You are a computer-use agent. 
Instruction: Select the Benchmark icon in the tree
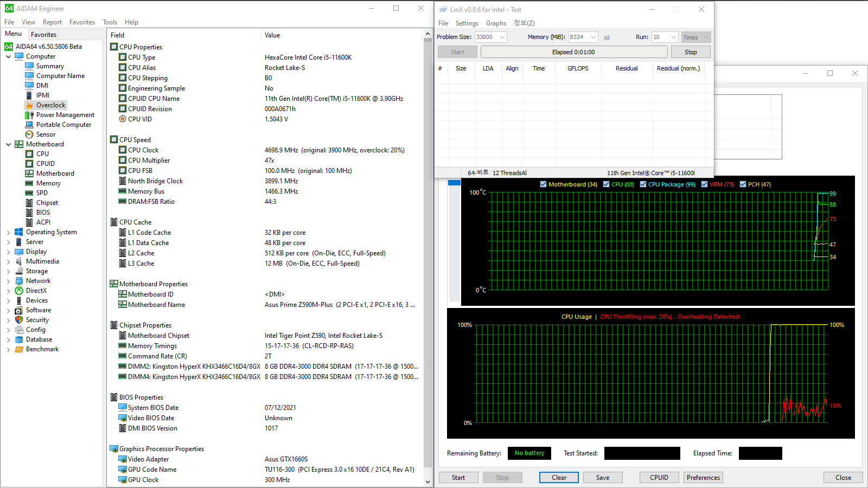point(19,349)
